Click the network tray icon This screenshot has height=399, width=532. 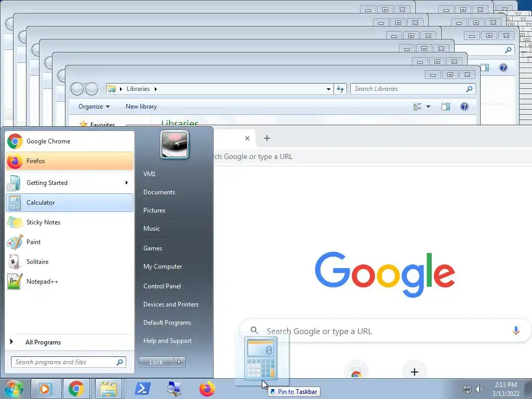coord(467,389)
